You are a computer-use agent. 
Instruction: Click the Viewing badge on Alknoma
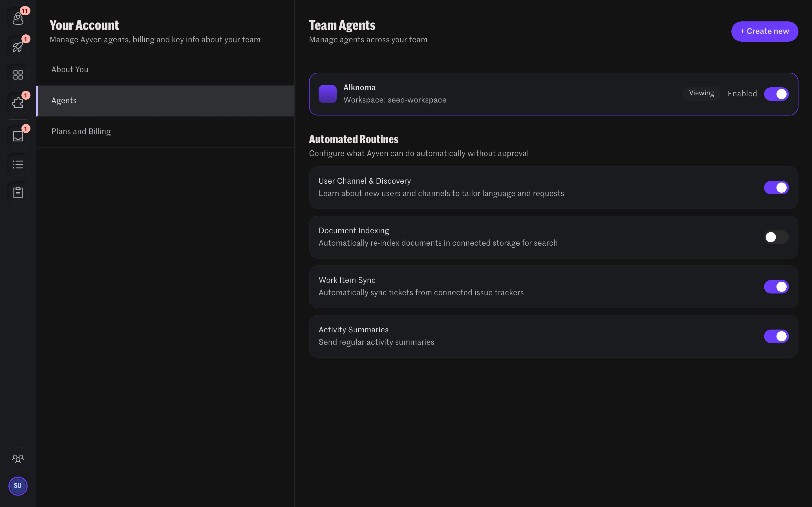coord(701,93)
